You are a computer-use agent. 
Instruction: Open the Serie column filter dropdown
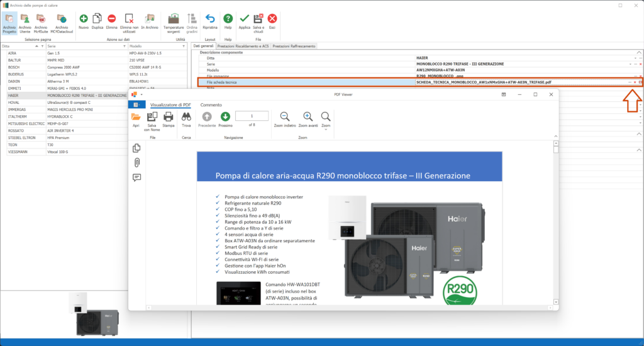click(x=123, y=47)
